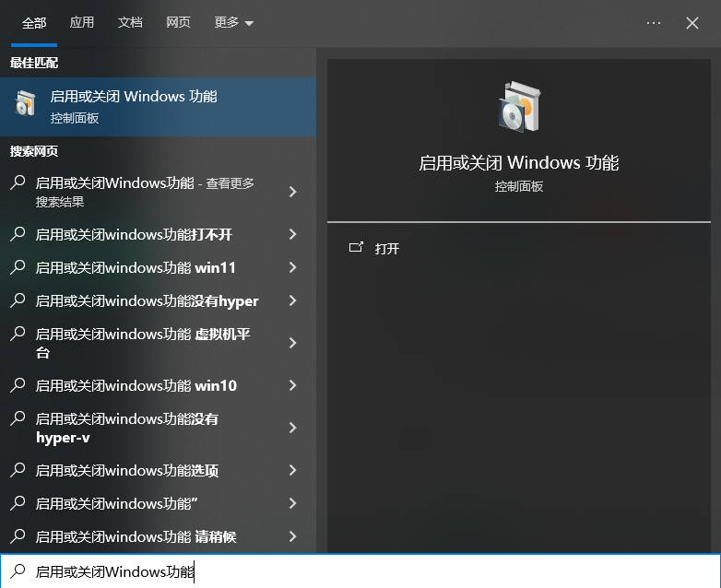Switch to the 应用 tab
The image size is (721, 588).
pyautogui.click(x=82, y=23)
